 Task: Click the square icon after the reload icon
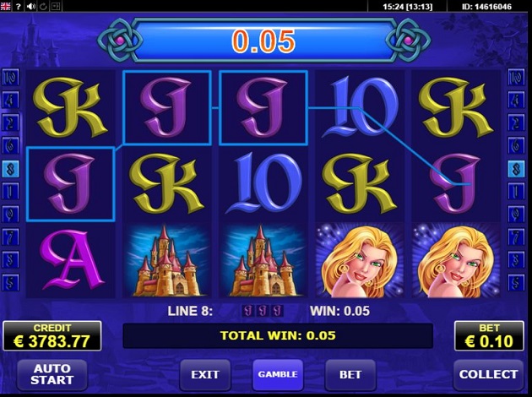tap(56, 6)
